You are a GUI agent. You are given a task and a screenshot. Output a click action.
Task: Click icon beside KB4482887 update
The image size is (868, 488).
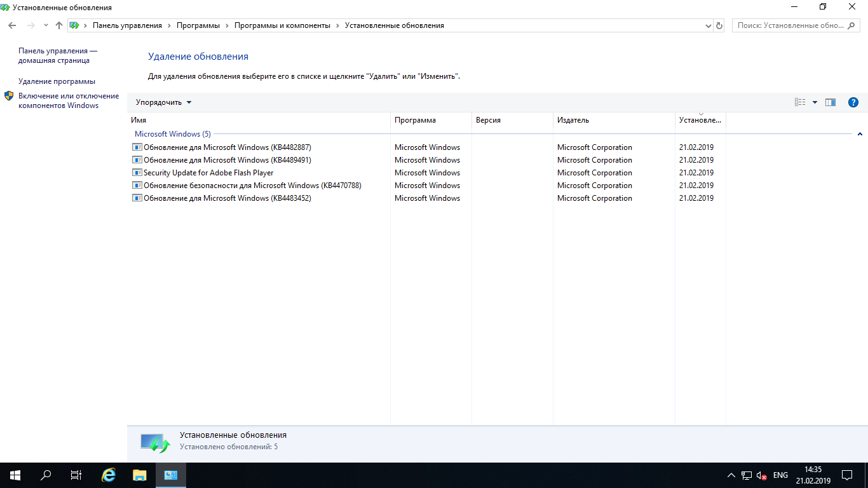(137, 147)
